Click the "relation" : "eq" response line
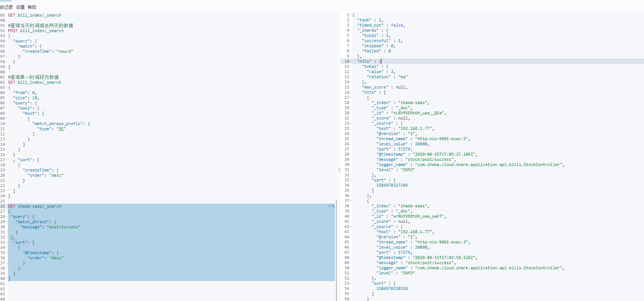This screenshot has width=644, height=301. [x=387, y=77]
